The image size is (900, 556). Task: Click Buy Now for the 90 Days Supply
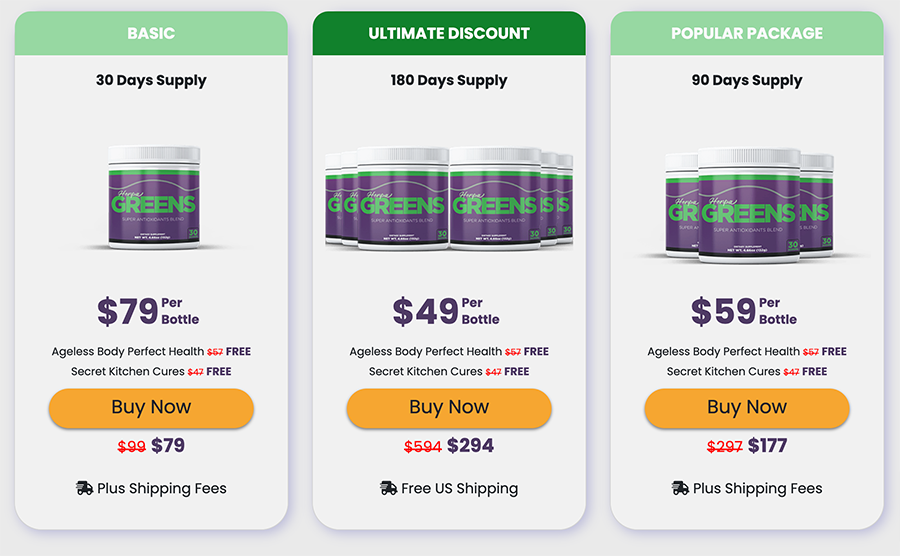(x=747, y=408)
